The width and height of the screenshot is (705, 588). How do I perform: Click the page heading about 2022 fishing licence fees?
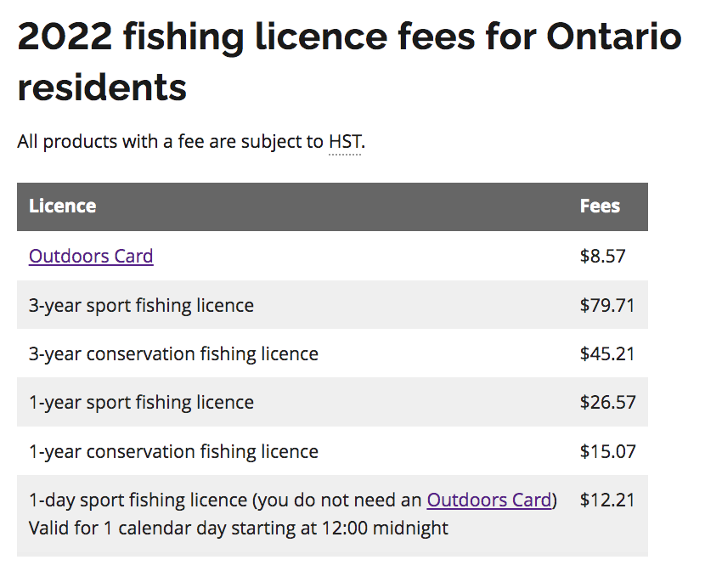click(348, 37)
